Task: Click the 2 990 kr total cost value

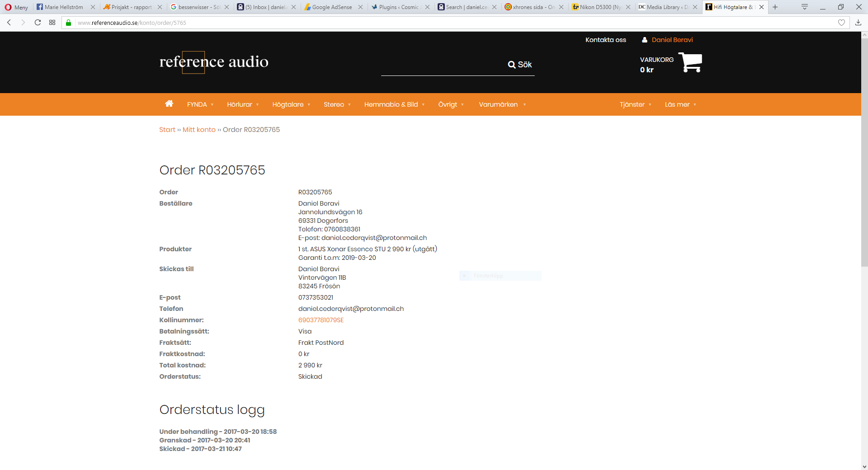Action: point(310,365)
